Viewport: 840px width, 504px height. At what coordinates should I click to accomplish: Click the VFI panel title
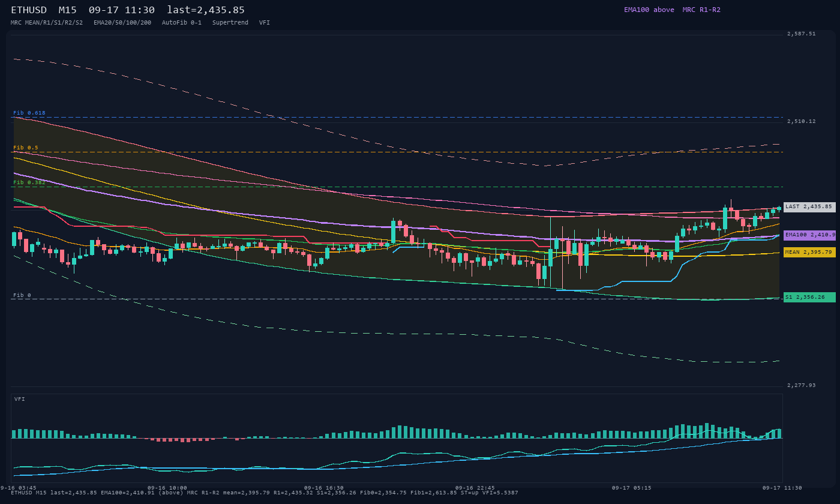point(20,399)
